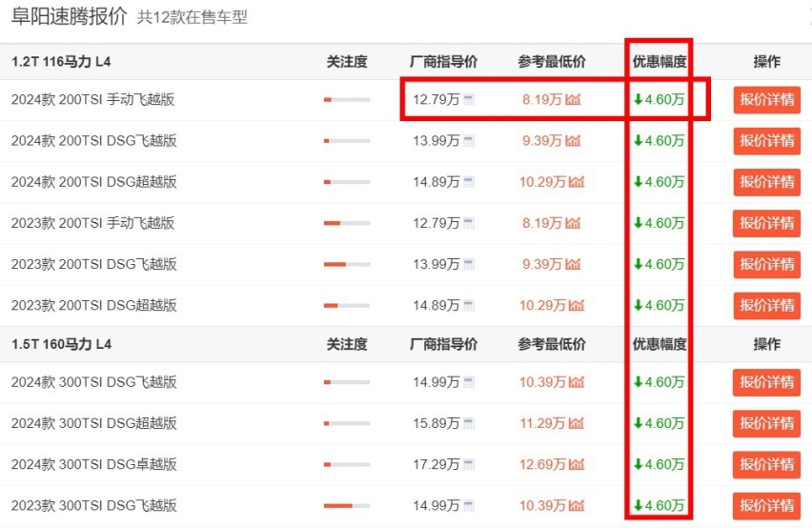The height and width of the screenshot is (528, 812).
Task: Select guide price 15.89万
Action: click(x=436, y=423)
